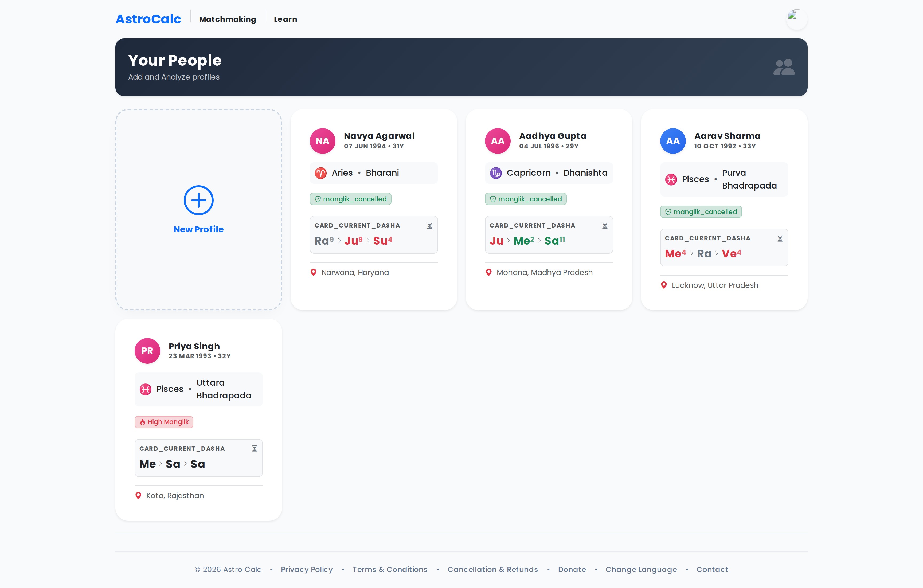Click Change Language in the footer
This screenshot has width=923, height=588.
[641, 569]
